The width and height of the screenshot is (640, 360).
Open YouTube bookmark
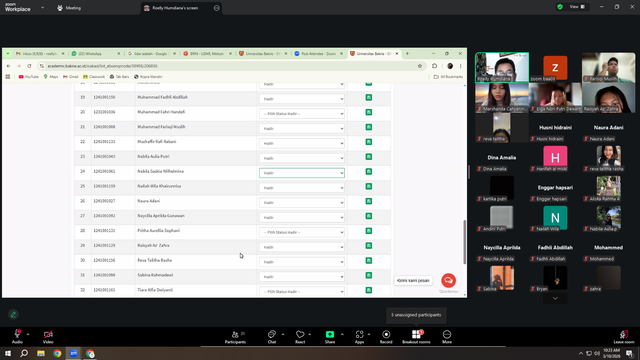pyautogui.click(x=29, y=77)
